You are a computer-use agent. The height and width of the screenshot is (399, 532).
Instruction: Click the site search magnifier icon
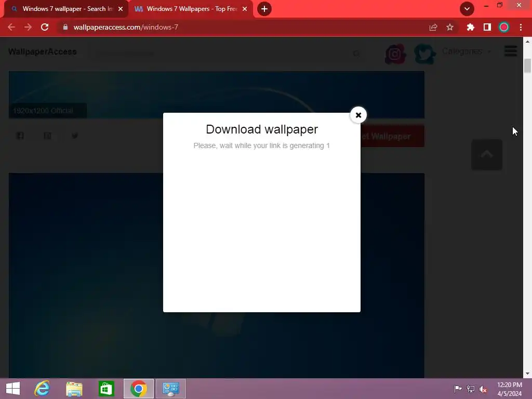coord(356,54)
